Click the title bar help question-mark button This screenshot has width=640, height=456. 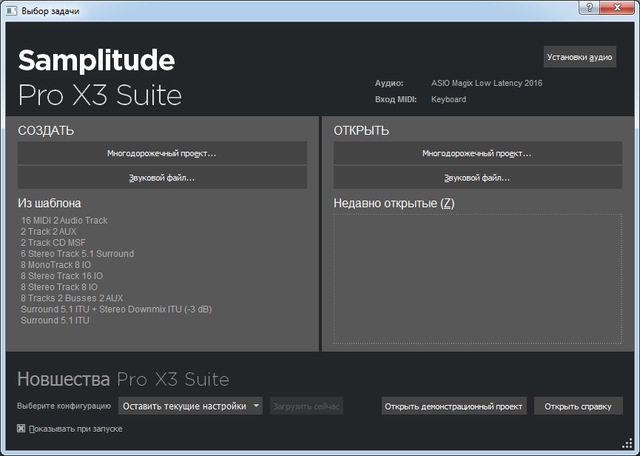click(x=589, y=7)
